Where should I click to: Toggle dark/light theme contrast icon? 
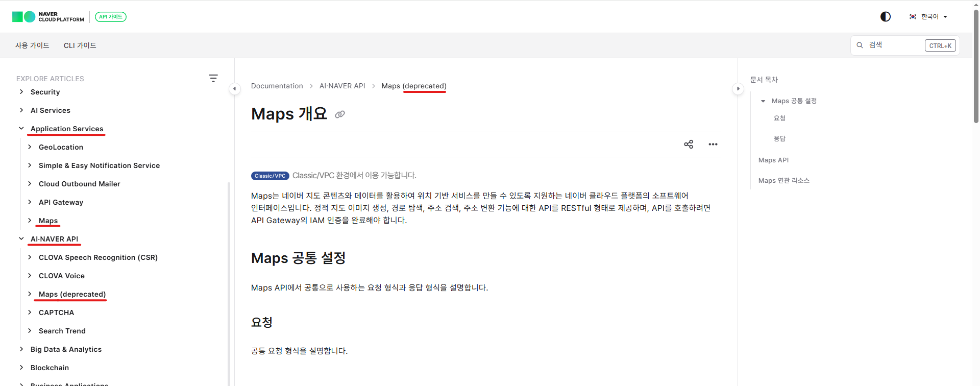(886, 17)
